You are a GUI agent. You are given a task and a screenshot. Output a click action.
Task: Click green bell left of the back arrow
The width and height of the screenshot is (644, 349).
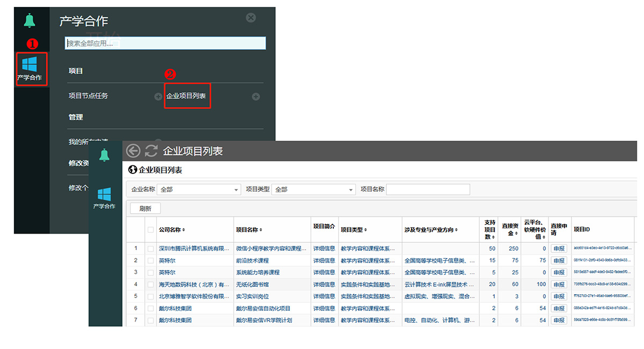click(104, 155)
